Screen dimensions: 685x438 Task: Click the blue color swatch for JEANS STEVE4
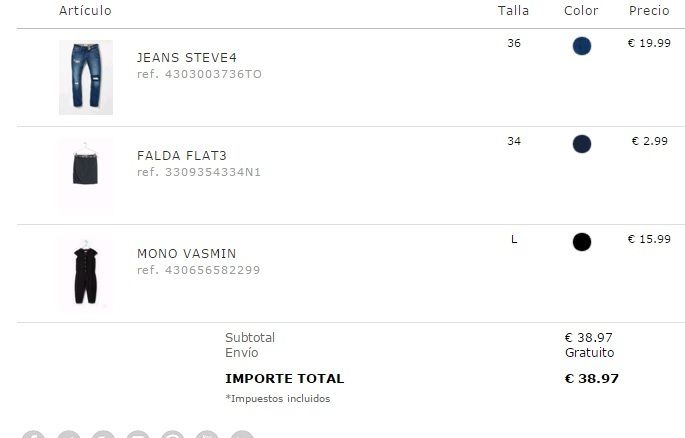pyautogui.click(x=581, y=46)
